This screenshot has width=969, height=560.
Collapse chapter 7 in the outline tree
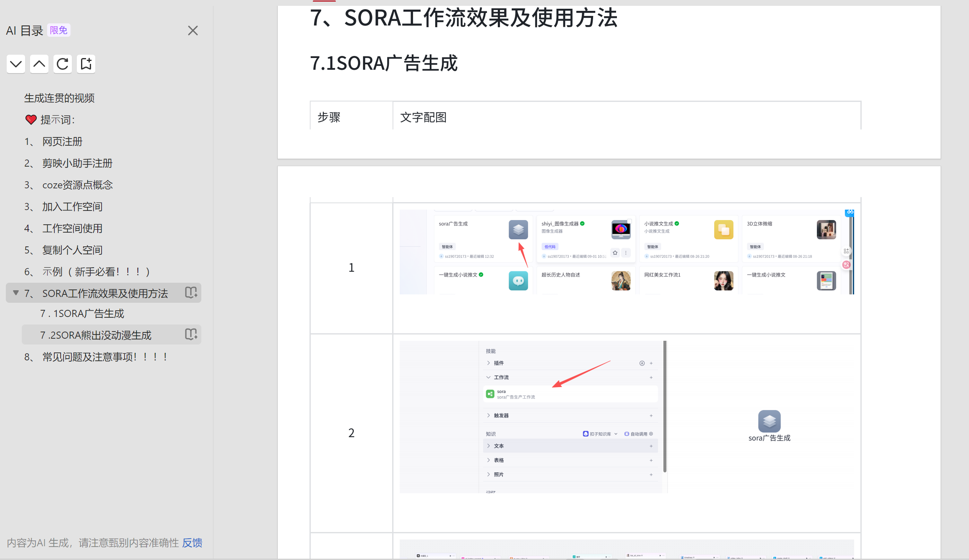click(15, 293)
